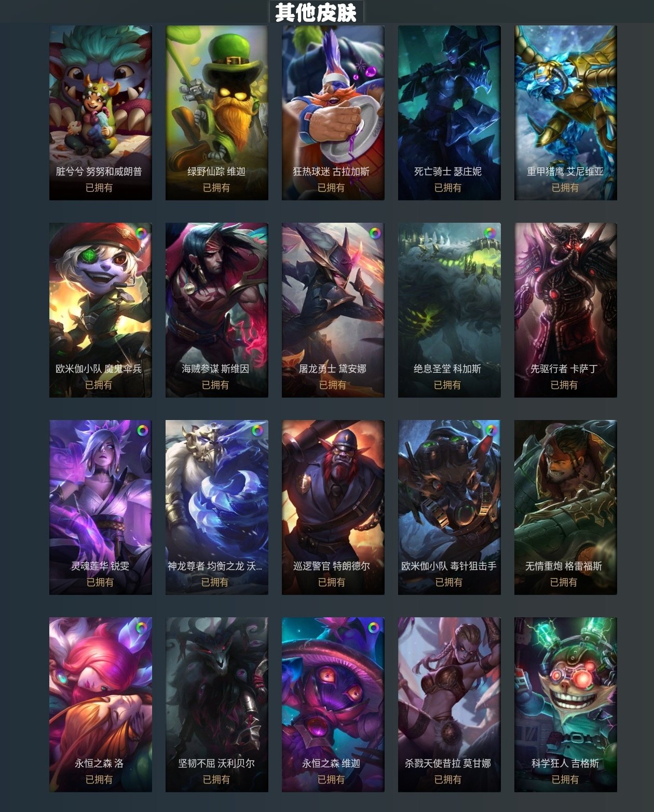Open the 脏兮兮 努努和威朗普 skin card
The image size is (654, 812).
coord(101,113)
